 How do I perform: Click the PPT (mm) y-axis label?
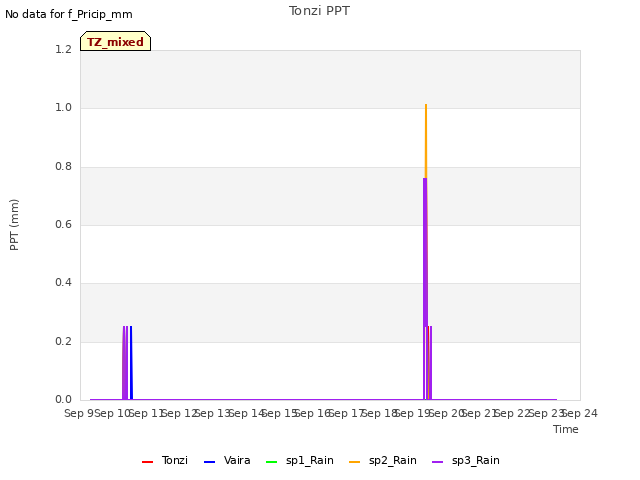[14, 225]
